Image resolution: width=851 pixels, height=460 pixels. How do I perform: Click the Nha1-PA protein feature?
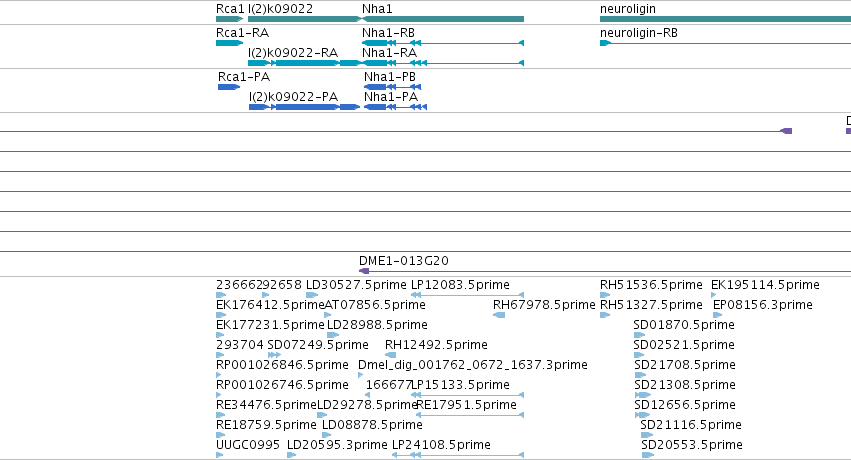coord(395,107)
